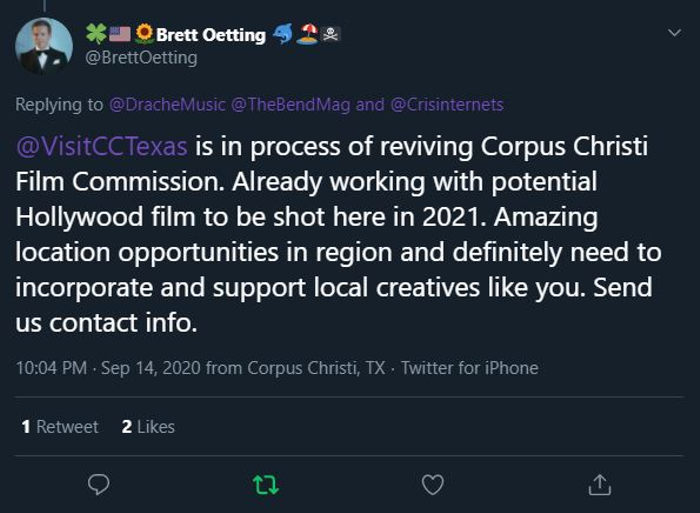
Task: Open the share tweet icon
Action: [599, 485]
